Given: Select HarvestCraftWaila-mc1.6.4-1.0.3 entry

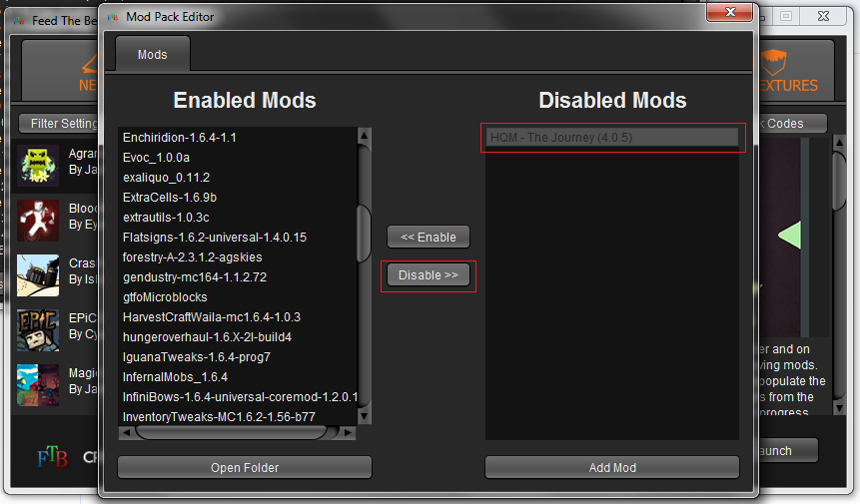Looking at the screenshot, I should pyautogui.click(x=238, y=317).
